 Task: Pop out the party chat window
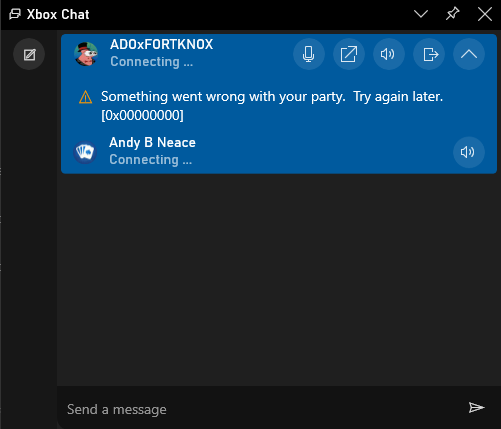point(349,54)
